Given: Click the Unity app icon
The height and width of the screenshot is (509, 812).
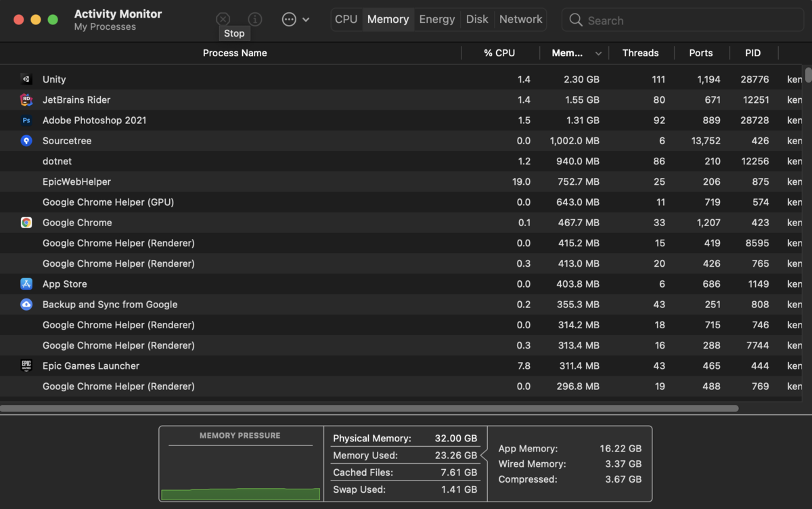Looking at the screenshot, I should tap(26, 79).
